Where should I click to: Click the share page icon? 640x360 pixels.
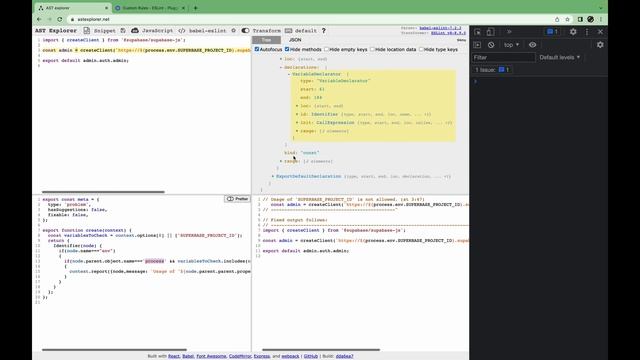point(557,19)
